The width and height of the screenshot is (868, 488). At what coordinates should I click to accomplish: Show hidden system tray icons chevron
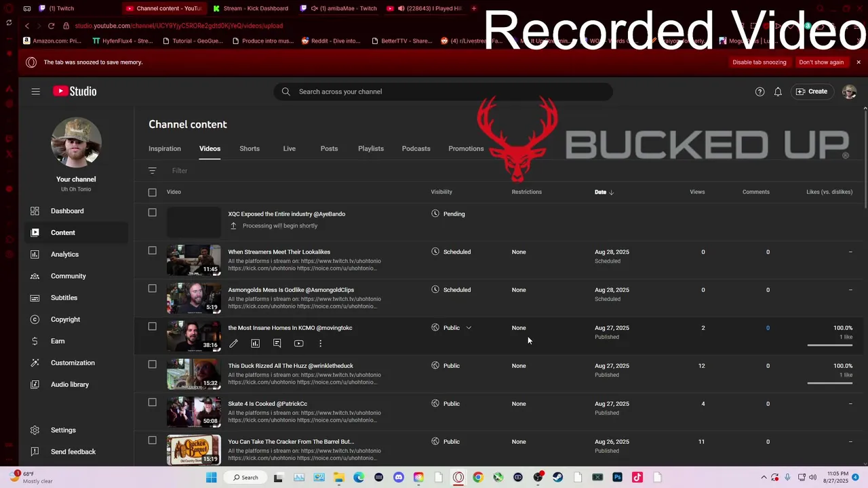coord(764,477)
